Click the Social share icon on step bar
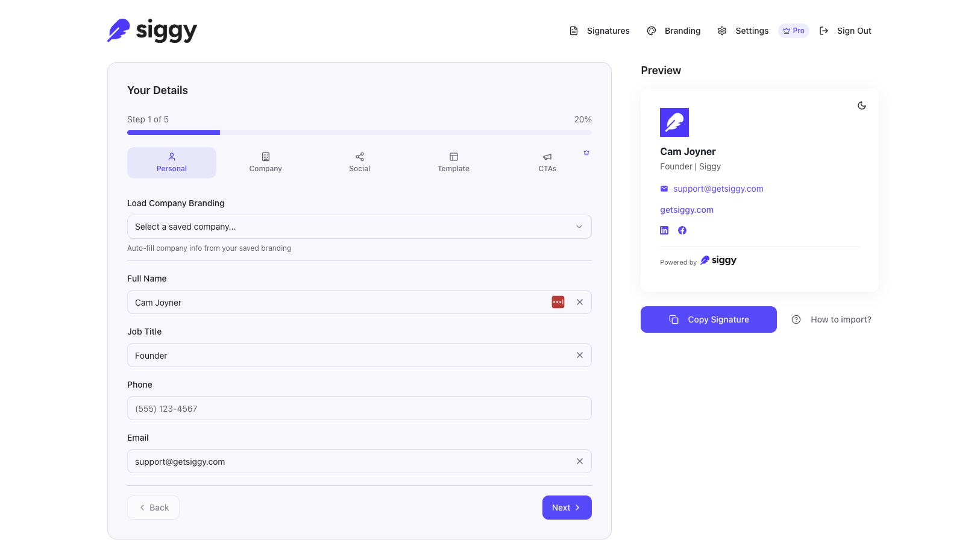The image size is (980, 560). click(x=359, y=156)
